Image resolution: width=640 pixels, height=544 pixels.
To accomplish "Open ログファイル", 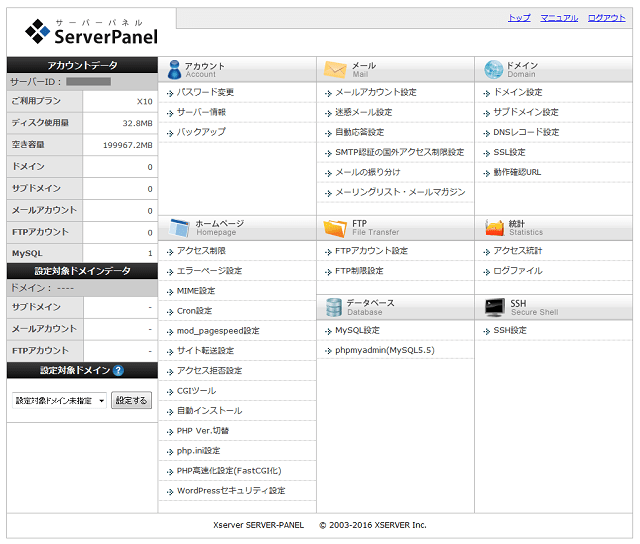I will 518,271.
